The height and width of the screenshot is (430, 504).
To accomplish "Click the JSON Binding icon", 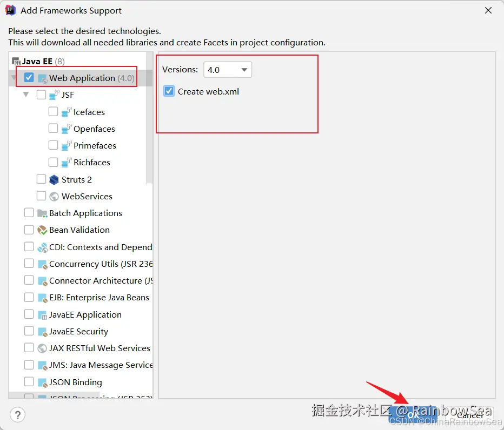I will tap(42, 382).
